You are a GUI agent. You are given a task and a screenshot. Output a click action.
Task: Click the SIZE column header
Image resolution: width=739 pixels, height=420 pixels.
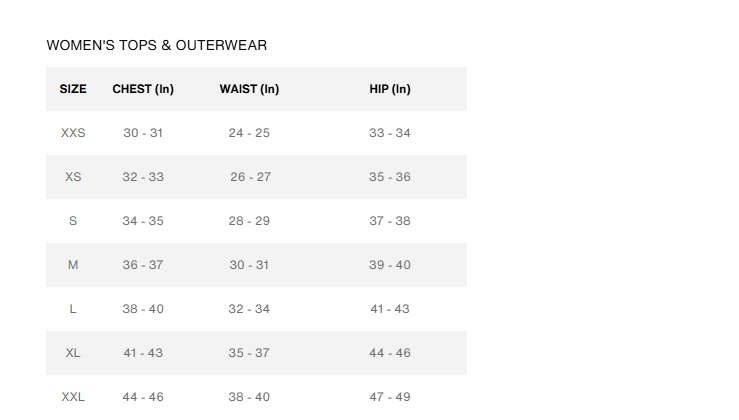click(x=73, y=89)
